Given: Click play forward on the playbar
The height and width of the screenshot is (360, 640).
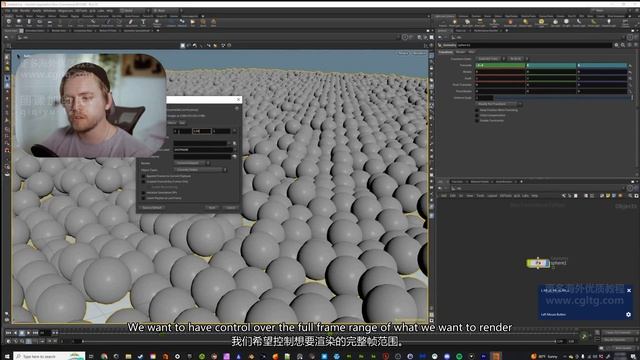Looking at the screenshot, I should click(x=29, y=333).
